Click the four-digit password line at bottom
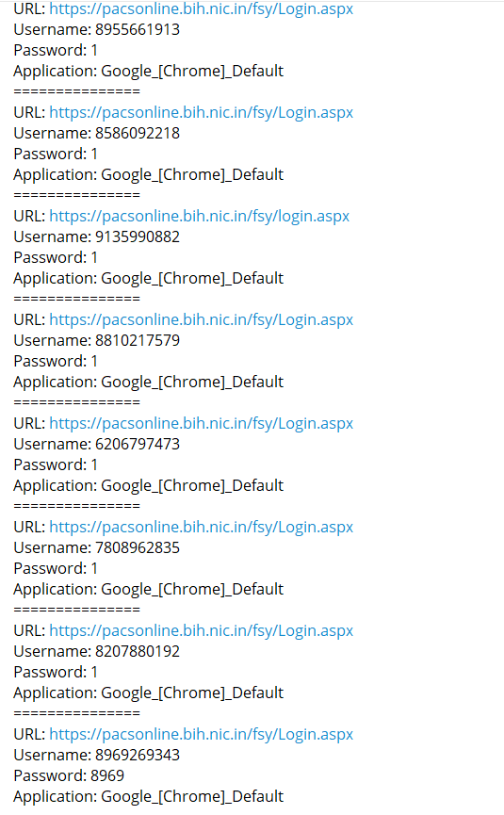The height and width of the screenshot is (815, 504). 69,776
